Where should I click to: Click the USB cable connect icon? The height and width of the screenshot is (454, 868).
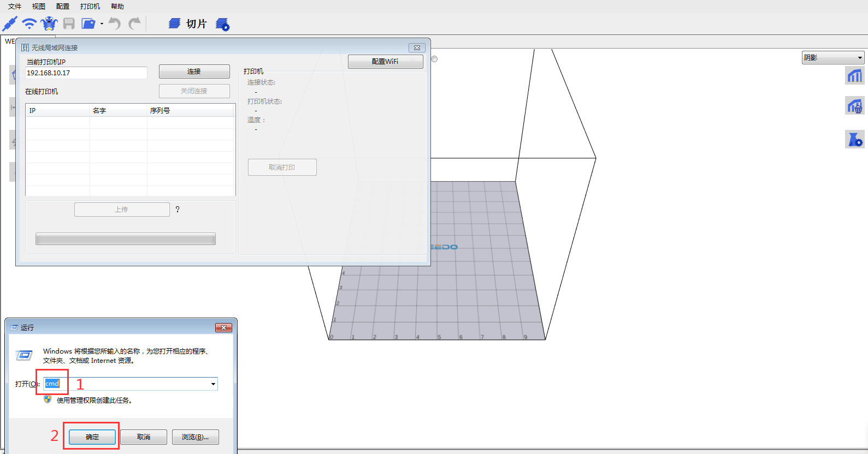pos(10,23)
